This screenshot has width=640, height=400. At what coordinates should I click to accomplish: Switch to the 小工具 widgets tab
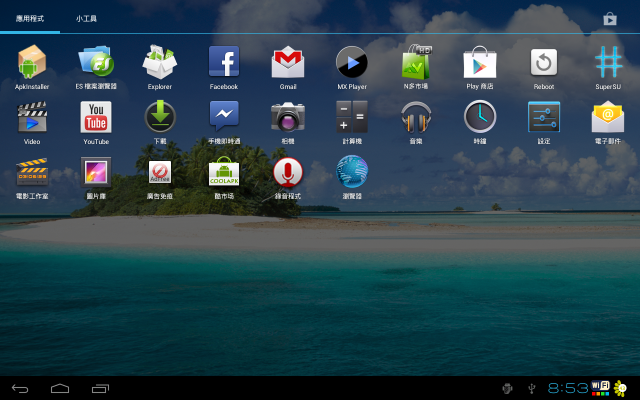tap(86, 18)
